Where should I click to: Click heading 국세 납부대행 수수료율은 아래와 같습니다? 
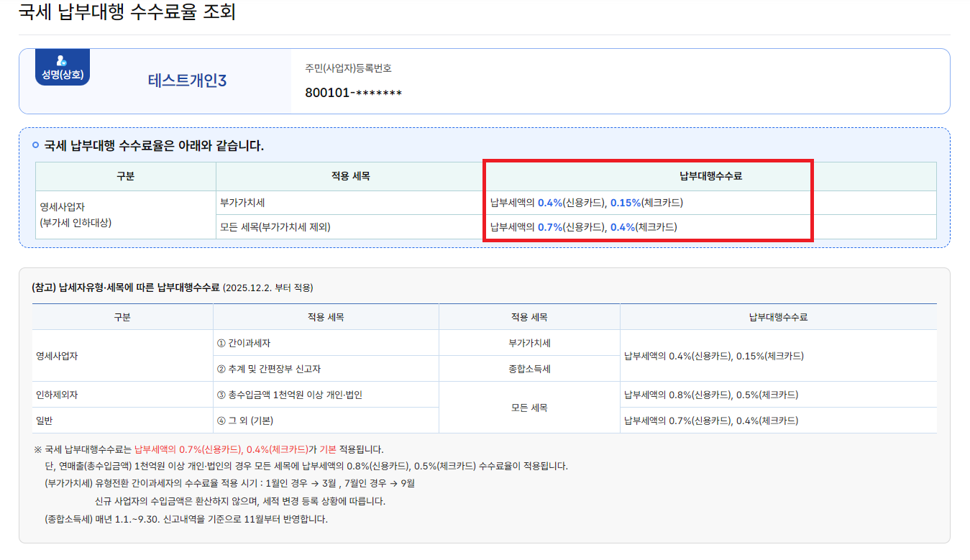pos(154,146)
